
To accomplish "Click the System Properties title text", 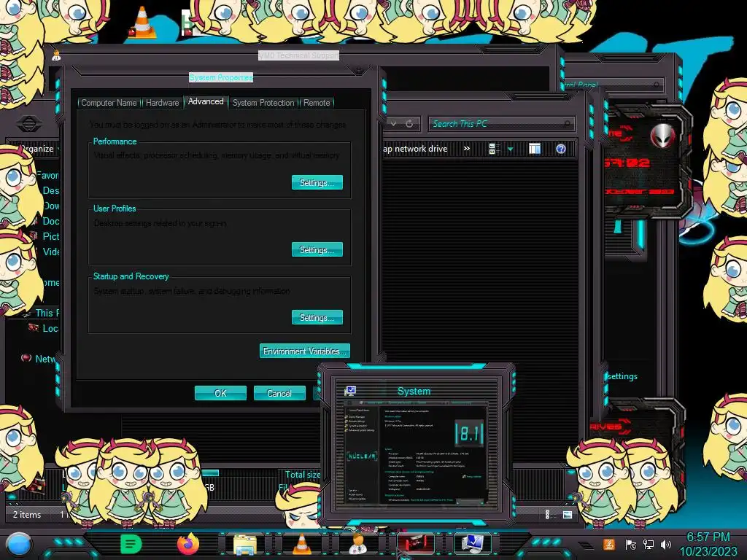I will 221,77.
